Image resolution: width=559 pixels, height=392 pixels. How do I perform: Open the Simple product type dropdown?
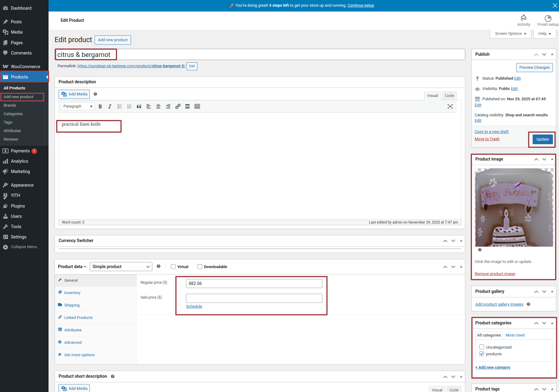click(x=121, y=267)
